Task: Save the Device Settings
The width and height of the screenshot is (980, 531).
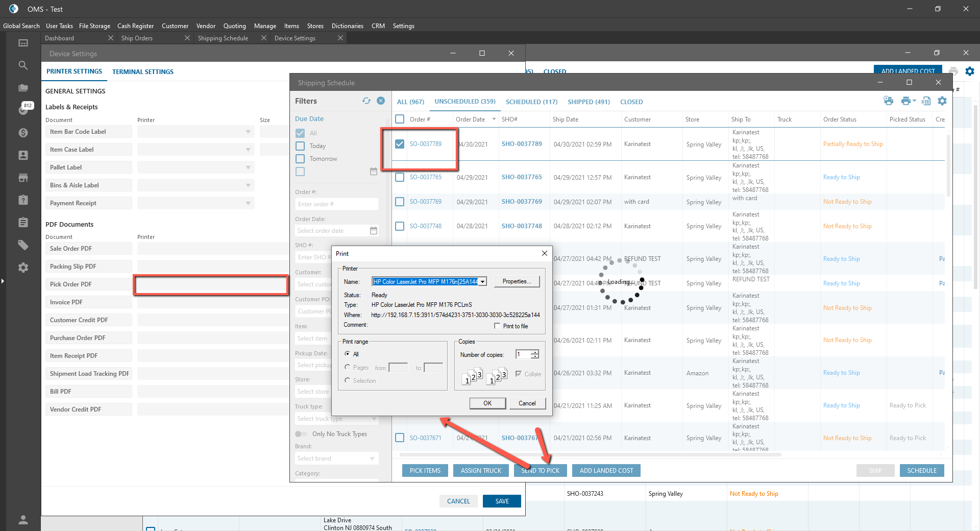Action: tap(502, 501)
